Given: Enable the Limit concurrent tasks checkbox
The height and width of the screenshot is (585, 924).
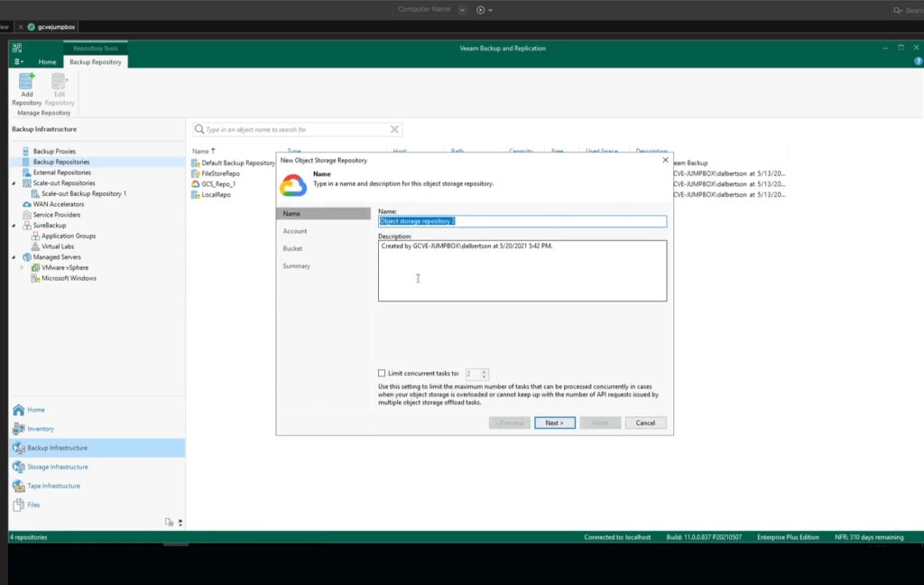Looking at the screenshot, I should pyautogui.click(x=382, y=373).
